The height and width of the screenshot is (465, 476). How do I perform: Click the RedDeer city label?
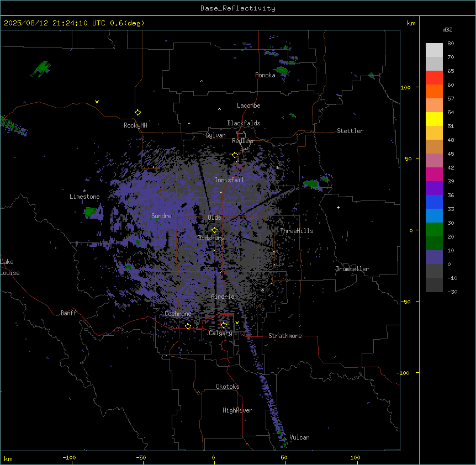click(x=243, y=141)
